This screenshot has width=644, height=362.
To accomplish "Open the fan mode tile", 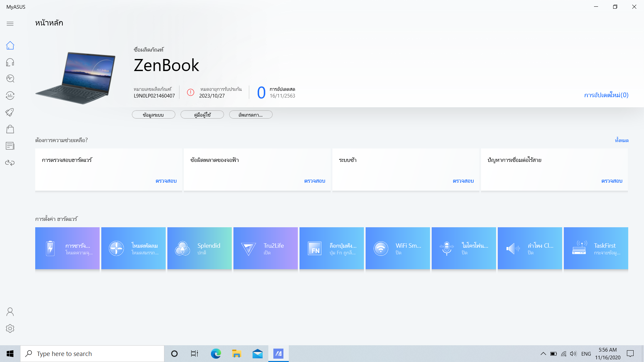I will (x=133, y=248).
